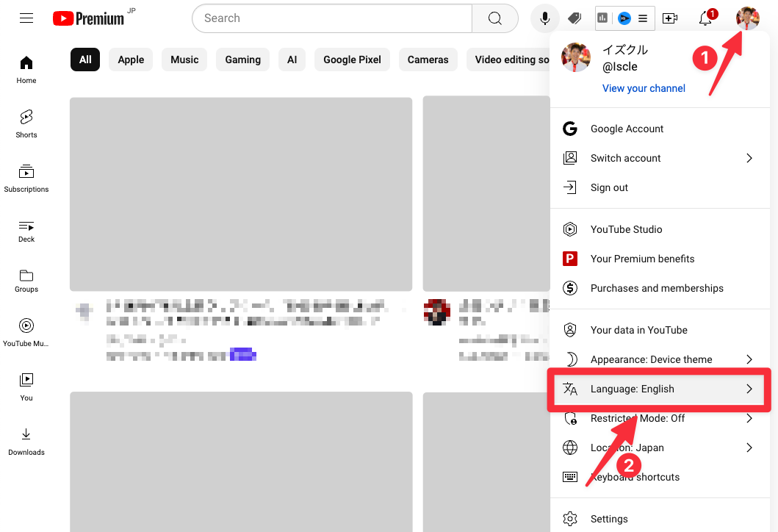Click the globe Location icon

point(570,447)
